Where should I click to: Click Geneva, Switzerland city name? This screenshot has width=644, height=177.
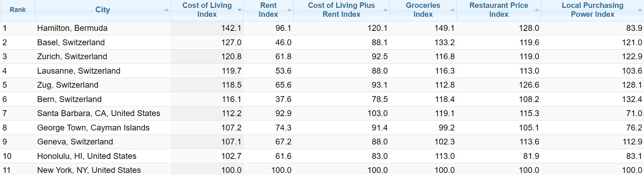tap(75, 142)
